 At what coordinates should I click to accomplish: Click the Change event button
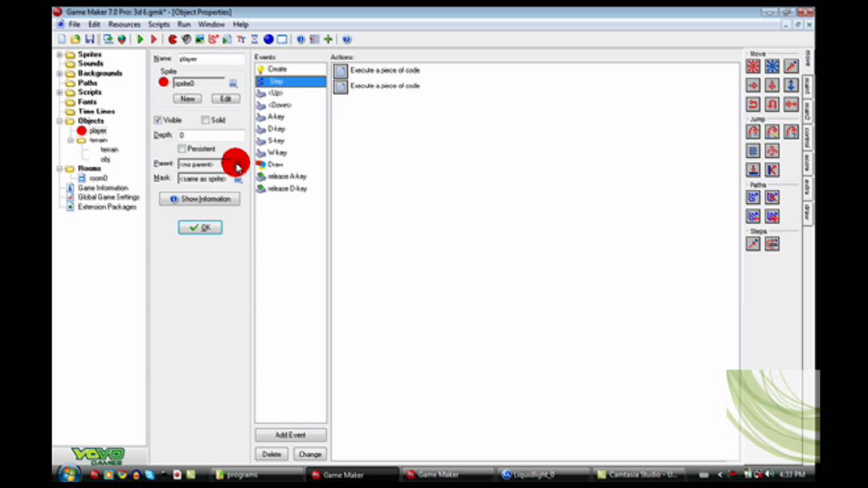(310, 454)
